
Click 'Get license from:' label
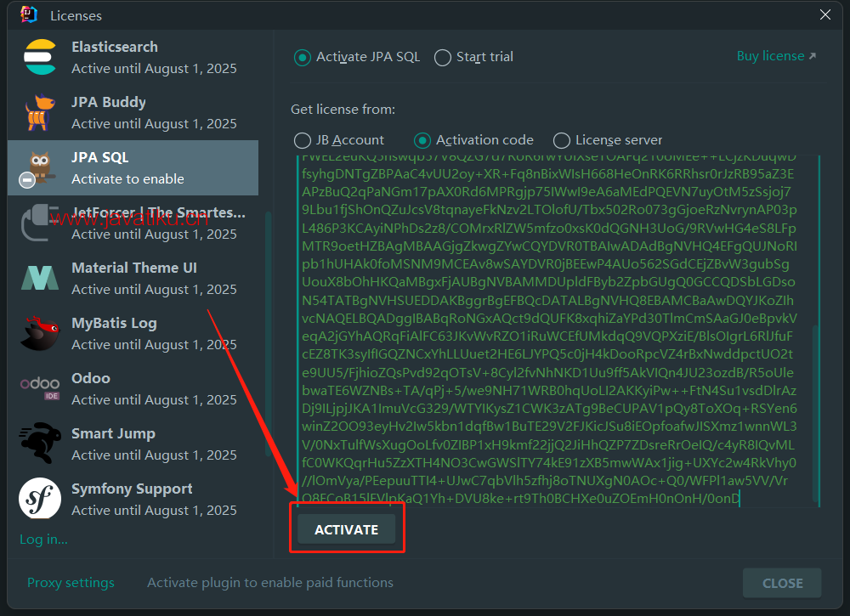point(343,110)
